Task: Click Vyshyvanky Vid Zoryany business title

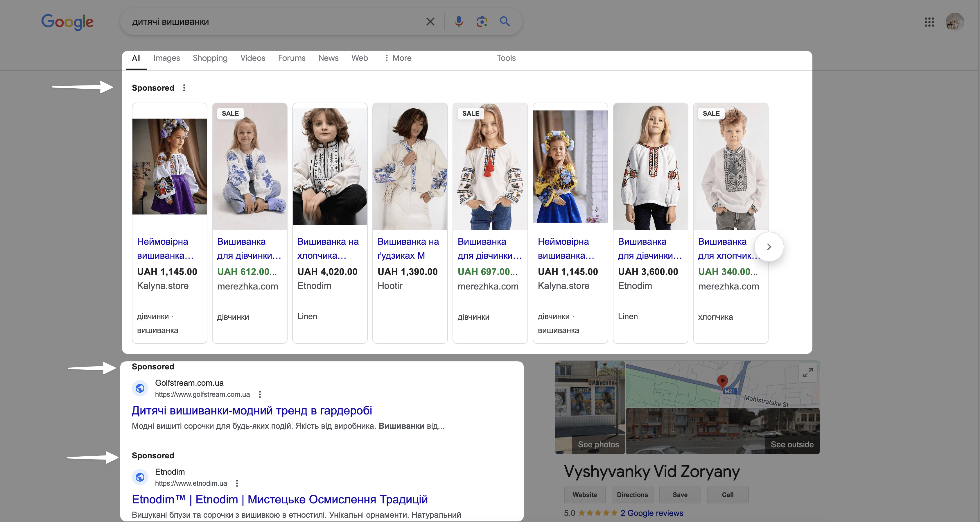Action: click(652, 472)
